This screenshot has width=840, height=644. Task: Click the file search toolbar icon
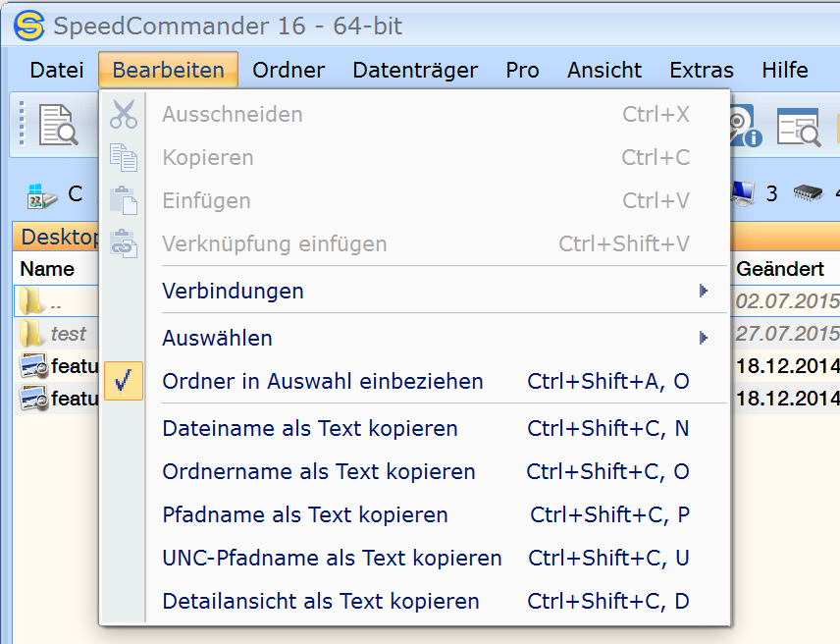point(57,125)
